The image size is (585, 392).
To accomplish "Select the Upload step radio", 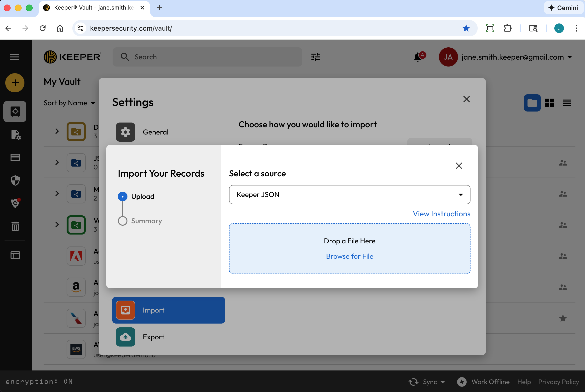I will (x=123, y=196).
